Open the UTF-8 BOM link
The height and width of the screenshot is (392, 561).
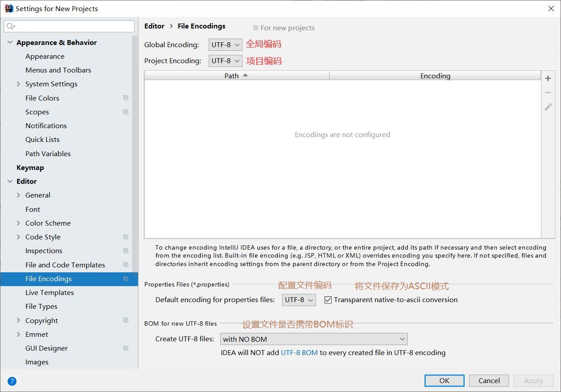[x=299, y=352]
